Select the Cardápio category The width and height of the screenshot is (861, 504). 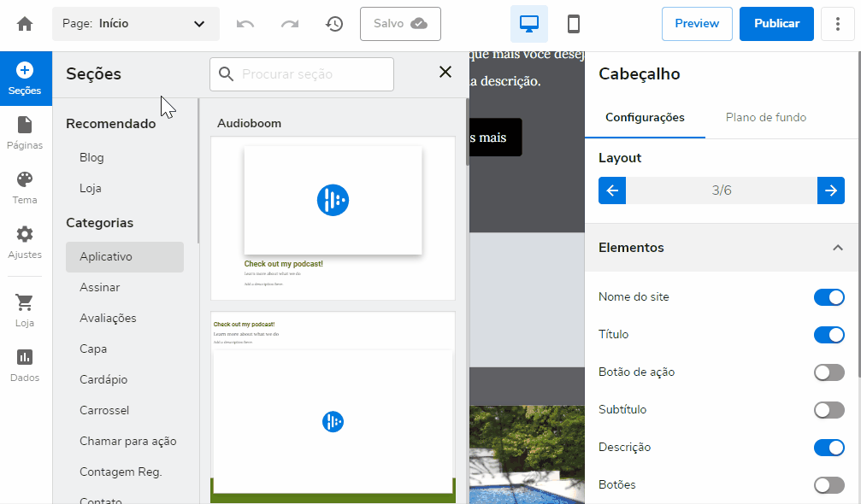103,379
